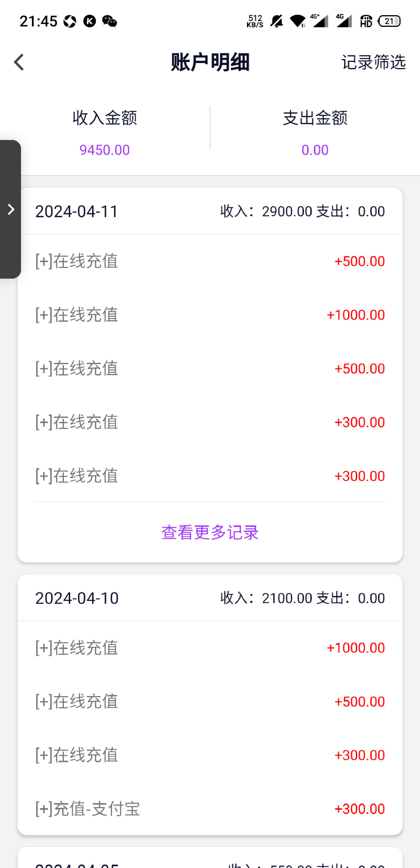Open the 充值-支付宝 Alipay record
The image size is (420, 868).
click(x=210, y=809)
